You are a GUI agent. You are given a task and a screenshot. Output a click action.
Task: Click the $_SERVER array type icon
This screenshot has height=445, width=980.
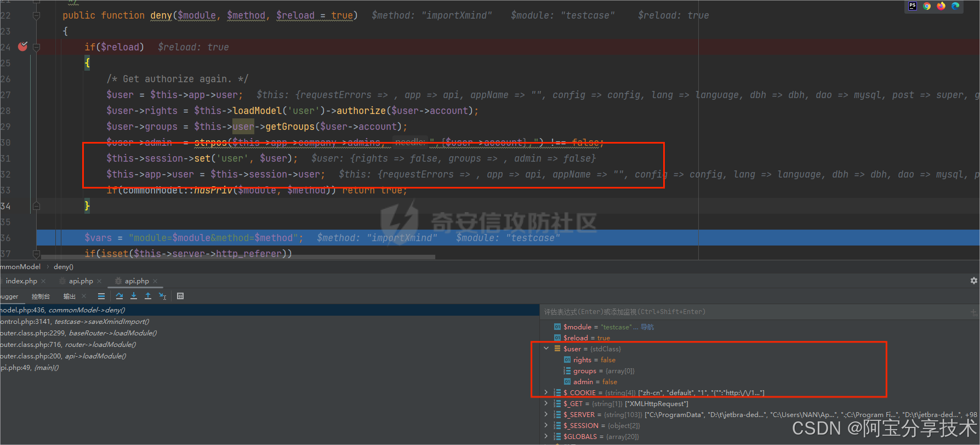557,415
